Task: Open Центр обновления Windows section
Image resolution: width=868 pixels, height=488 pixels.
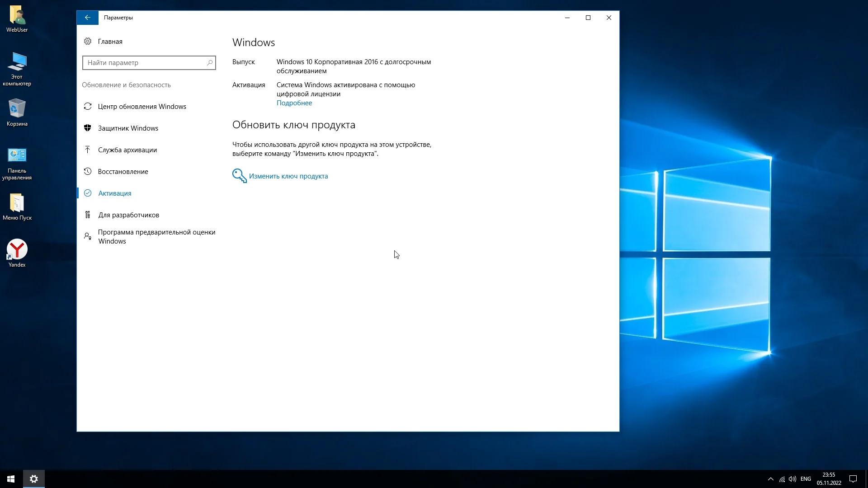Action: point(142,107)
